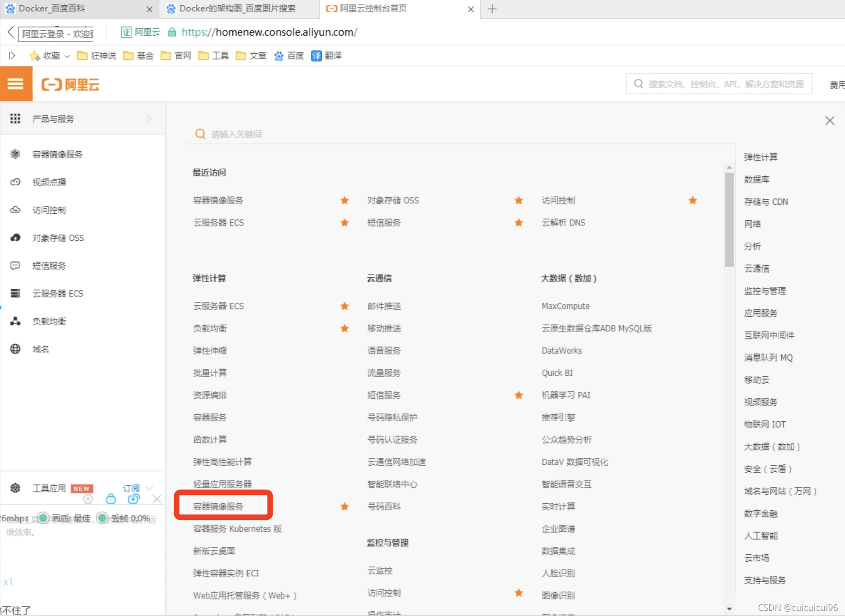This screenshot has height=616, width=845.
Task: Click the SMS service chat icon
Action: pos(15,265)
